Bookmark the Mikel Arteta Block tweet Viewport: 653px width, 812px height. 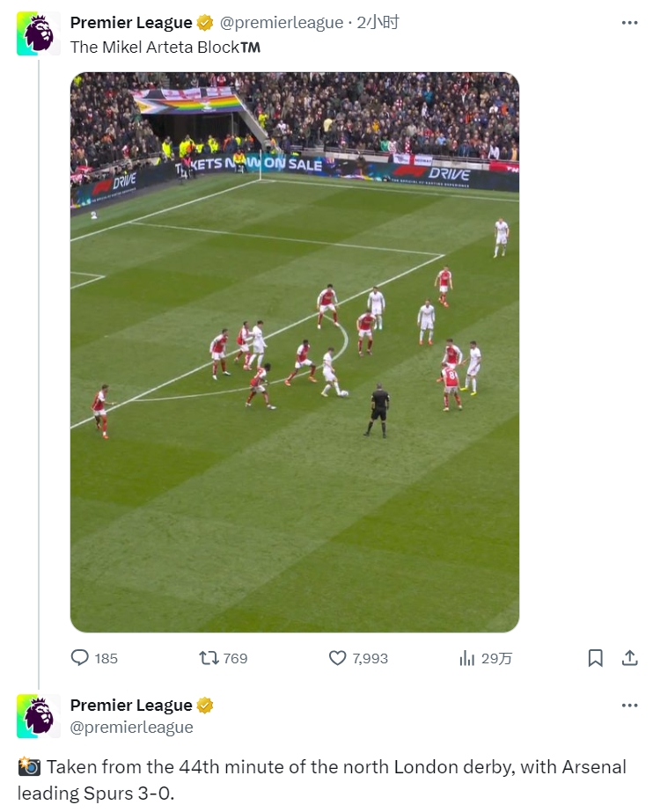pos(595,658)
